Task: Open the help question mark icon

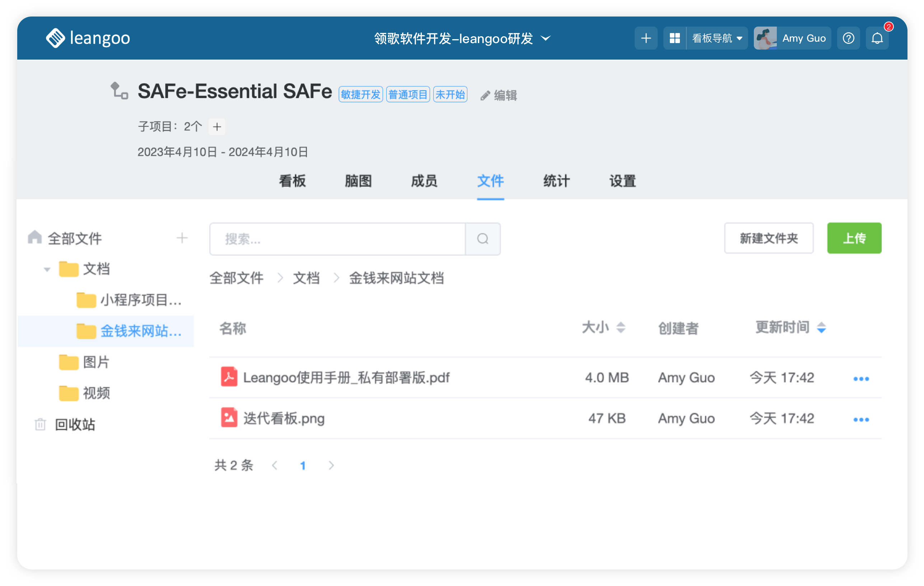Action: 848,38
